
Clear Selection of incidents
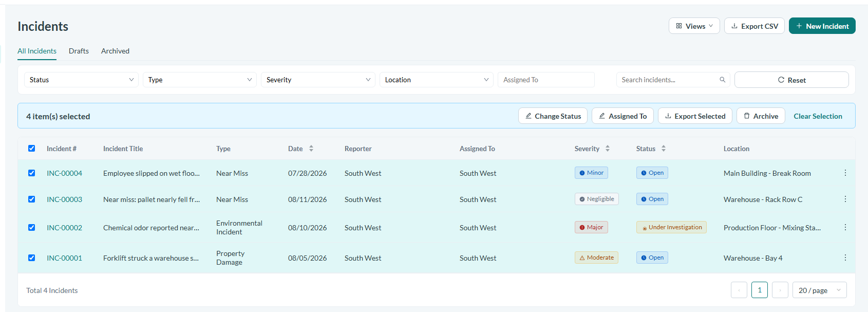click(818, 116)
